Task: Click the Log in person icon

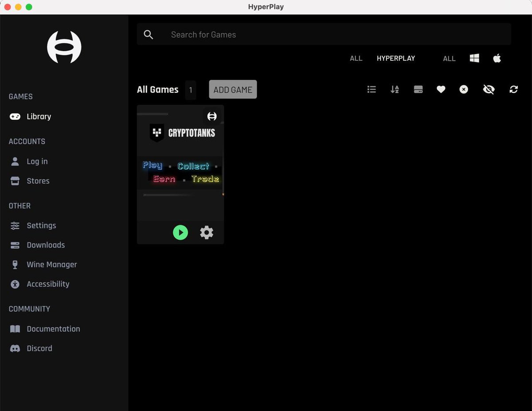Action: (x=15, y=161)
